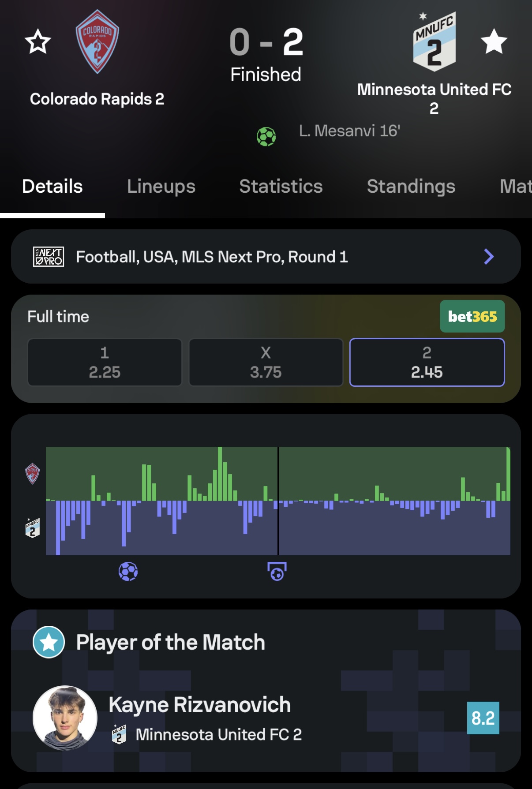This screenshot has height=789, width=532.
Task: Select draw odds 3.75
Action: click(266, 363)
